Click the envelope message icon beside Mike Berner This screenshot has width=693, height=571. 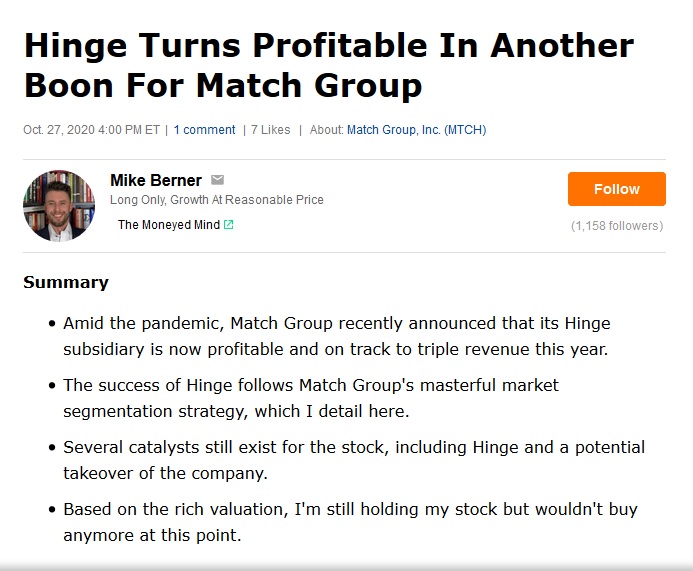click(x=217, y=180)
